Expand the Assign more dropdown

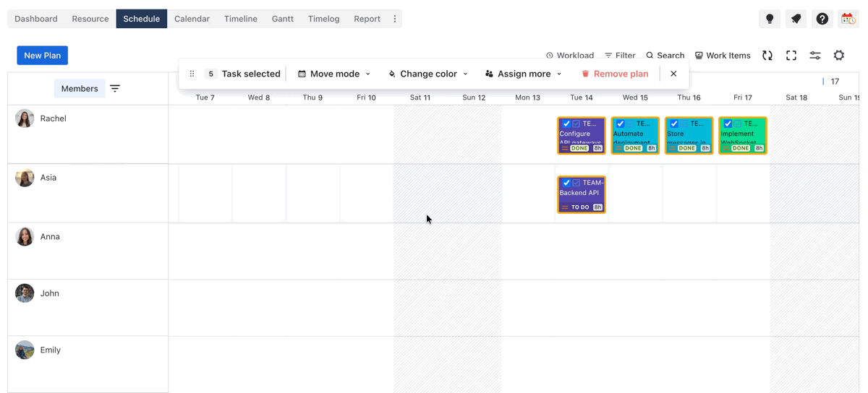coord(523,74)
